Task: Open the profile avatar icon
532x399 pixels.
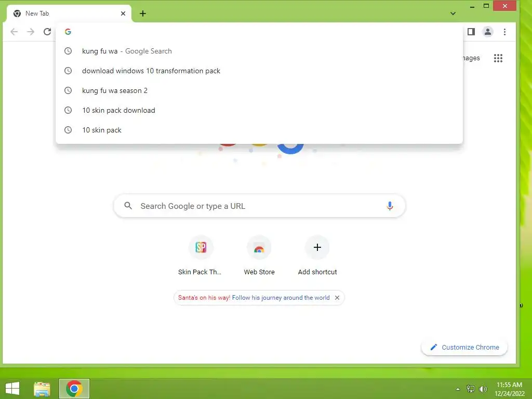Action: tap(487, 32)
